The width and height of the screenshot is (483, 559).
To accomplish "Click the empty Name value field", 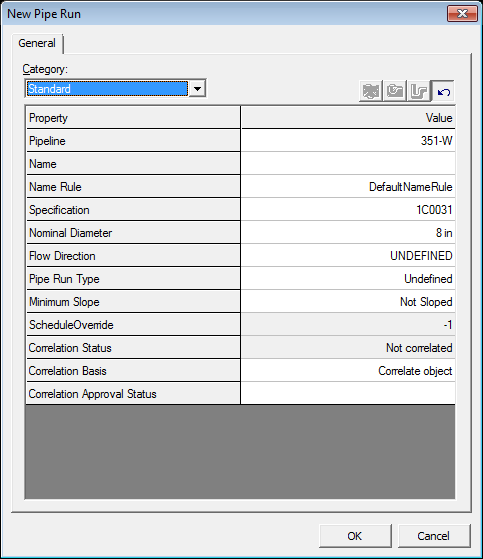I will 348,164.
